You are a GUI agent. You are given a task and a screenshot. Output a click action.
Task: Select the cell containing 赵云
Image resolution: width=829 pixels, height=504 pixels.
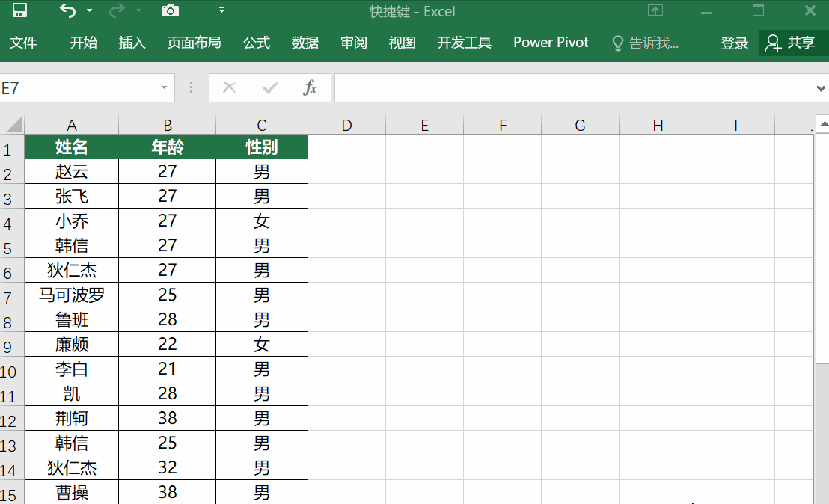71,172
